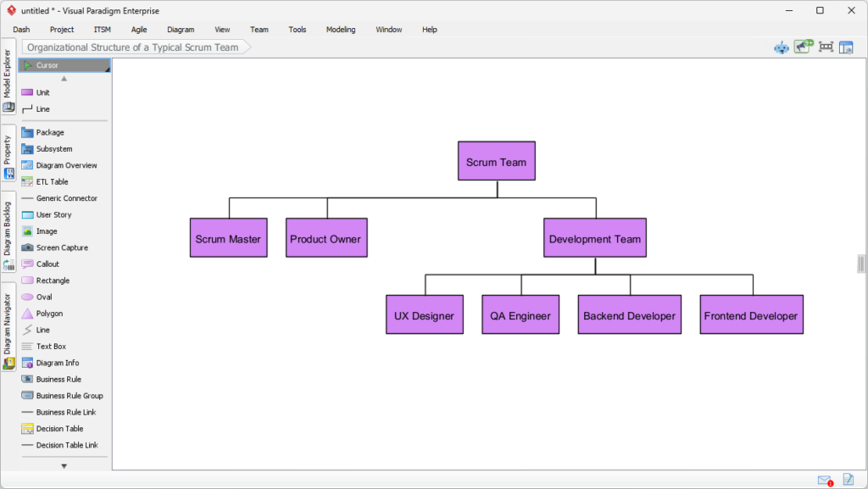Click the fit-to-screen icon in top-right toolbar
The image size is (868, 489).
[x=826, y=47]
